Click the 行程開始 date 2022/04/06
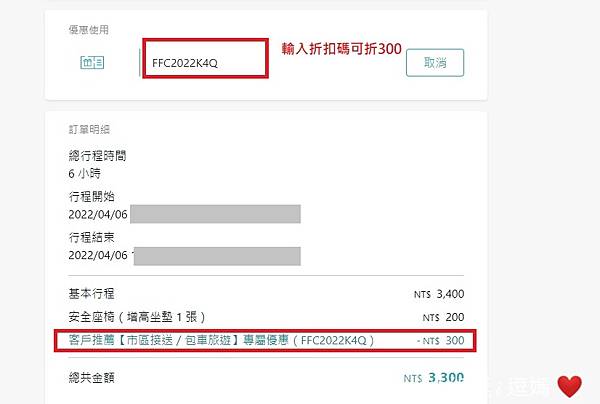600x404 pixels. pos(98,214)
